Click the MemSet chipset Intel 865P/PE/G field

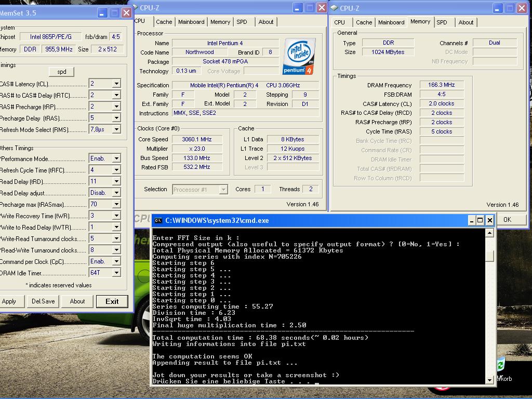pos(50,37)
